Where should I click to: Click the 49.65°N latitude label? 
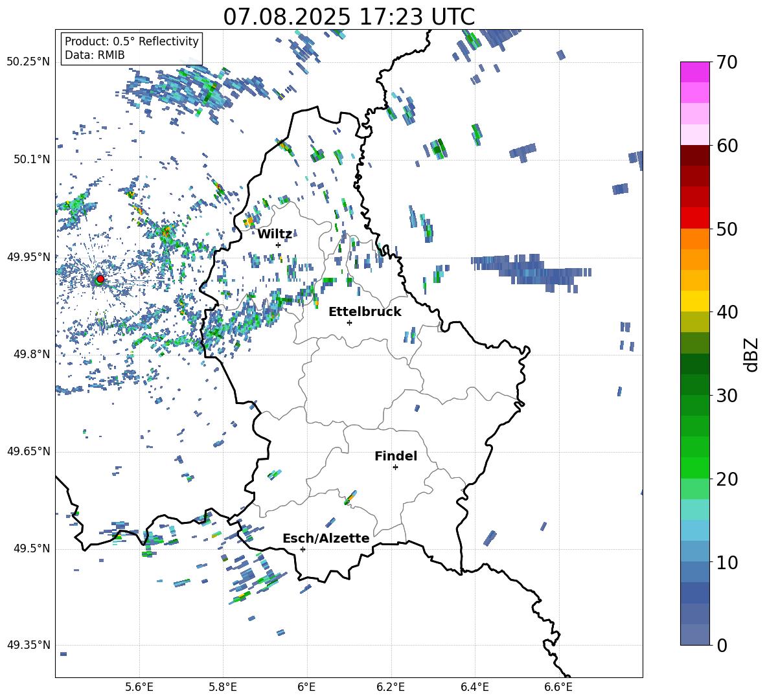click(x=29, y=452)
